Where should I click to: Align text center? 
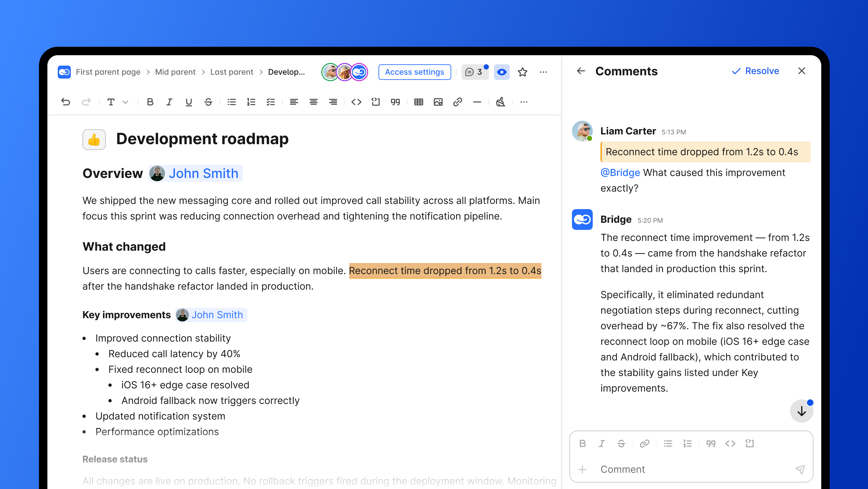click(x=313, y=102)
